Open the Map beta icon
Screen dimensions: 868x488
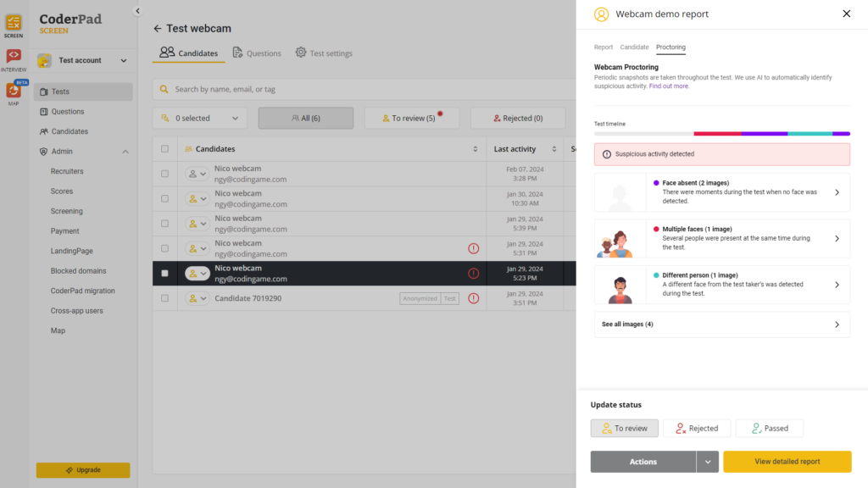tap(14, 91)
